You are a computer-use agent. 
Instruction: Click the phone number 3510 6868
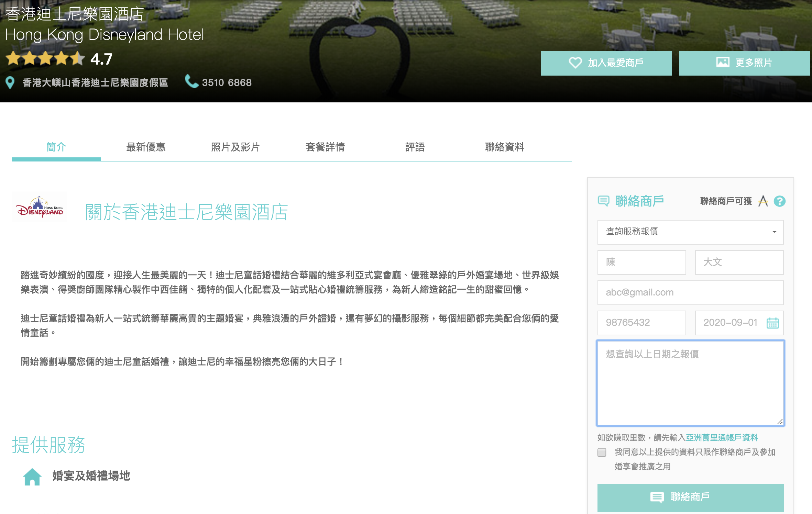point(227,82)
